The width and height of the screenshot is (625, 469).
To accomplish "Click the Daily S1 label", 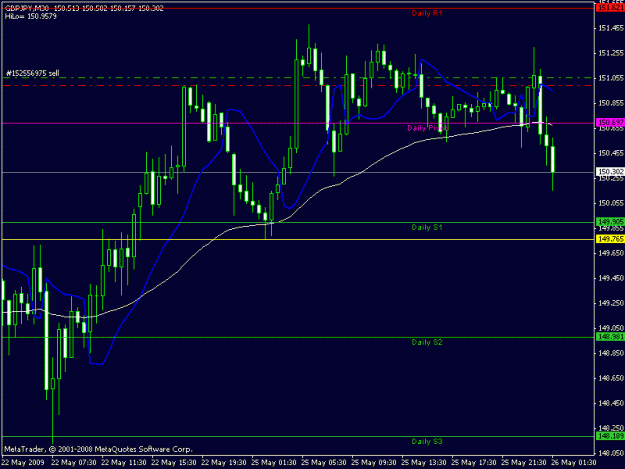I will pyautogui.click(x=427, y=227).
